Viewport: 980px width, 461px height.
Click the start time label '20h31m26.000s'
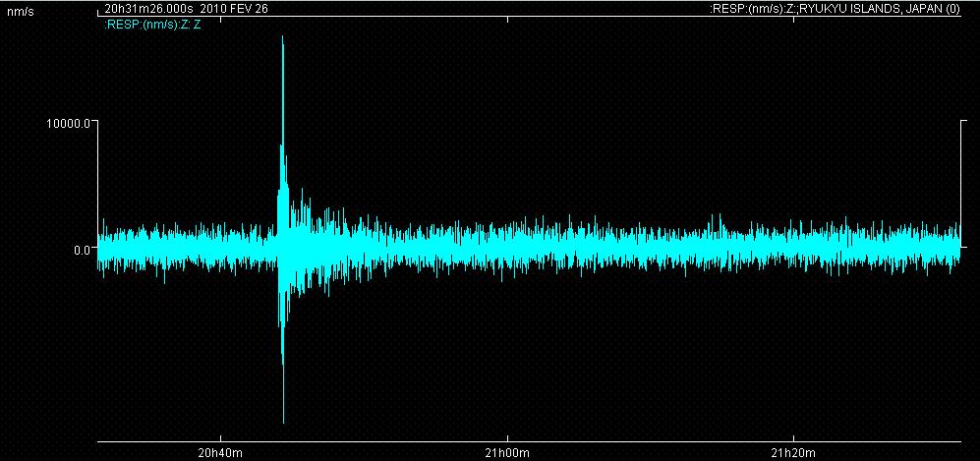(x=148, y=10)
